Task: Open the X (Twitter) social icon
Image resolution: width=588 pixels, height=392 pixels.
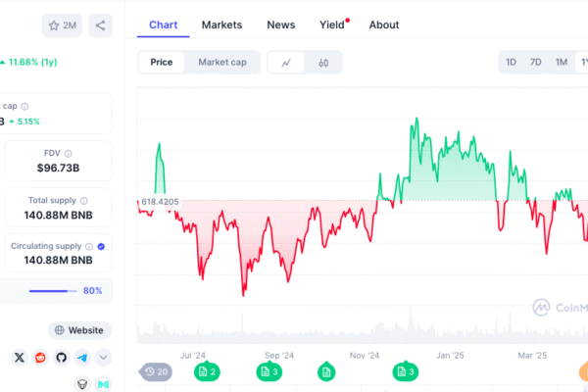Action: coord(20,357)
